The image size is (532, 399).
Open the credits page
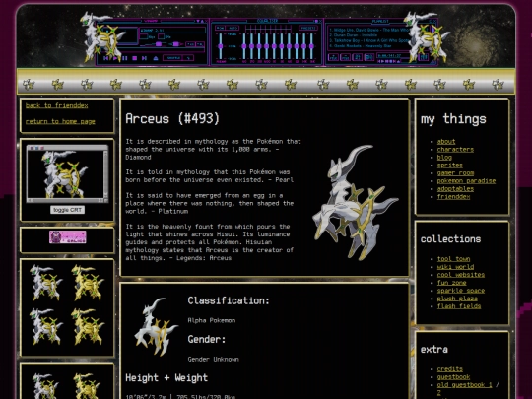tap(450, 369)
